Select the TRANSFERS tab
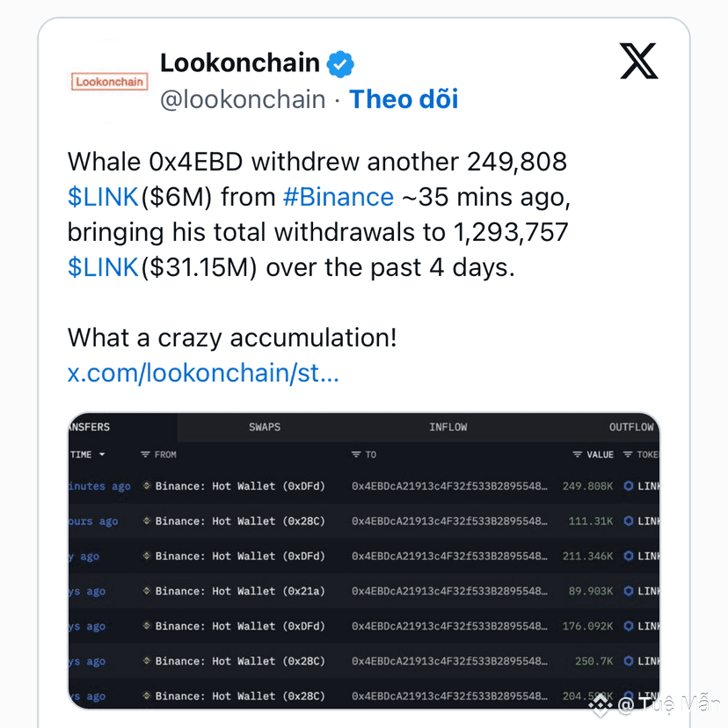 [x=89, y=427]
